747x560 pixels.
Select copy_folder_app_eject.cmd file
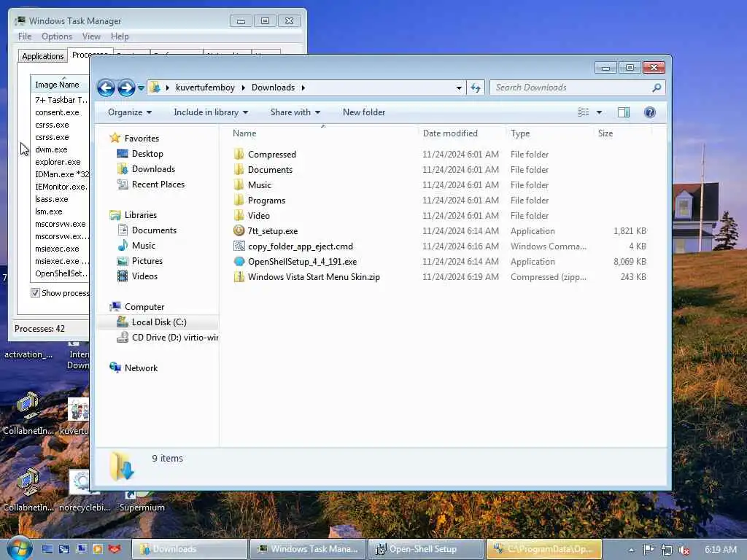coord(300,246)
